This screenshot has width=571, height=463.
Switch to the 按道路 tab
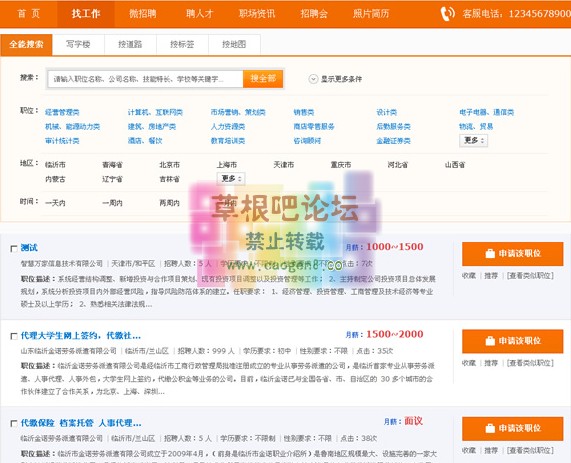point(130,44)
